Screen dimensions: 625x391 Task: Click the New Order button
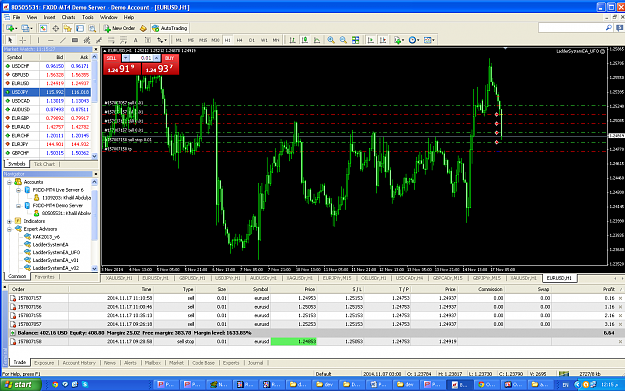[119, 28]
